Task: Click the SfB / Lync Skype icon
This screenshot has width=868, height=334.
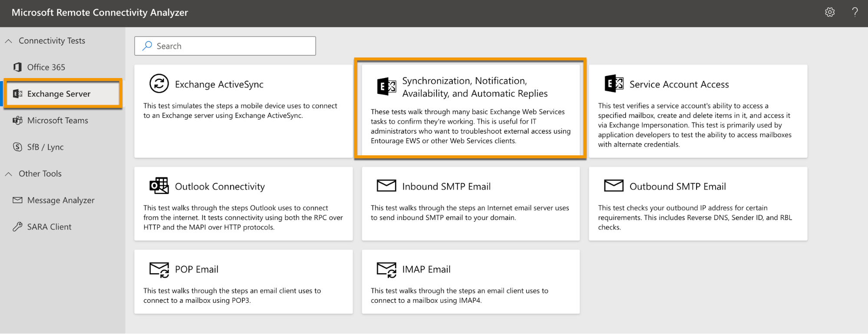Action: tap(17, 147)
